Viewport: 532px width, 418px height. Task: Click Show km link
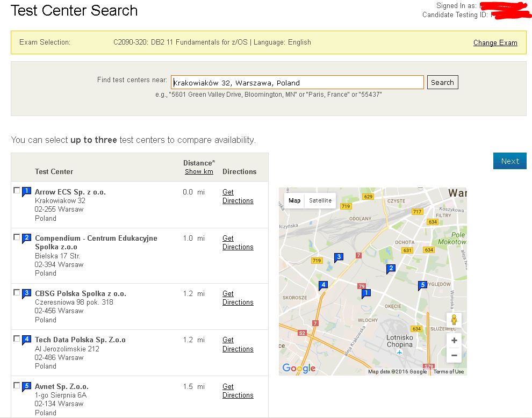tap(199, 172)
